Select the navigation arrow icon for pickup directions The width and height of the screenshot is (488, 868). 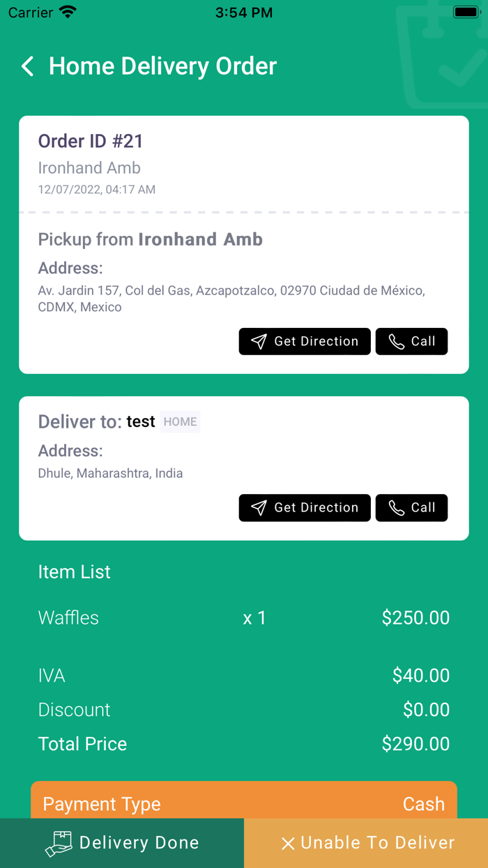click(259, 341)
